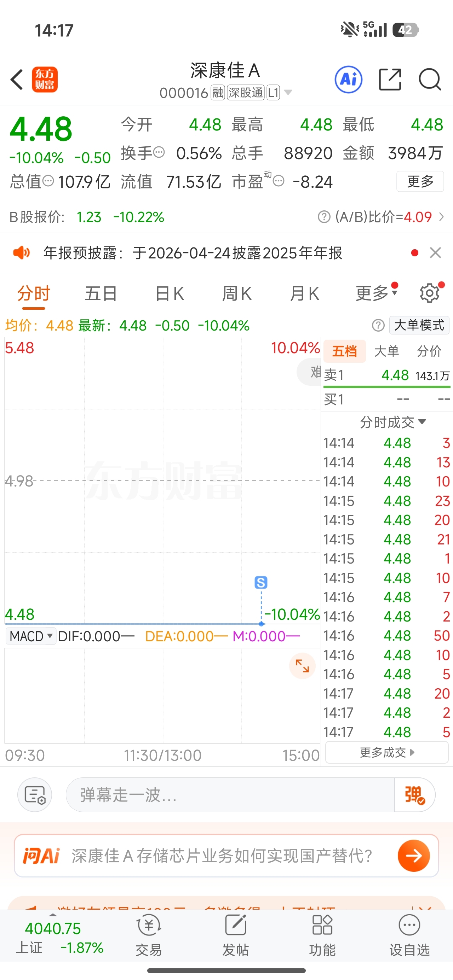Tap the 卖1 4.48 order row
This screenshot has height=980, width=453.
387,375
